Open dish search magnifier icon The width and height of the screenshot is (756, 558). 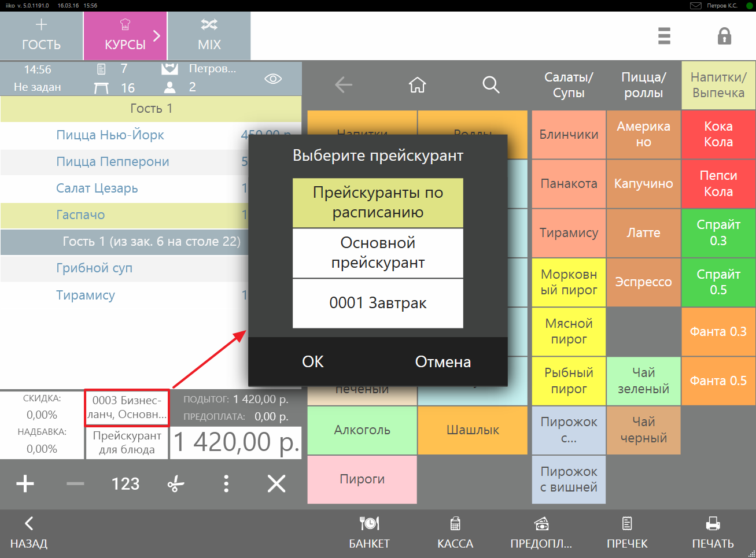click(x=491, y=85)
